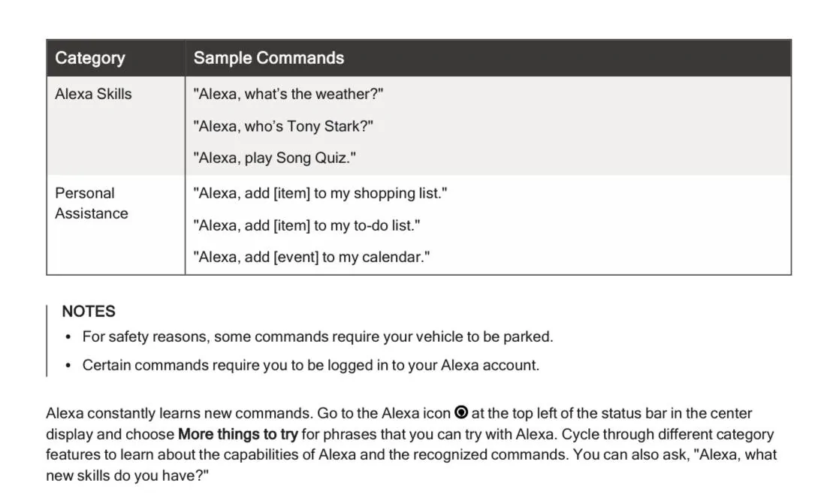Click "Alexa constantly learns new commands" sentence
Viewport: 836px width, 504px height.
pyautogui.click(x=179, y=413)
